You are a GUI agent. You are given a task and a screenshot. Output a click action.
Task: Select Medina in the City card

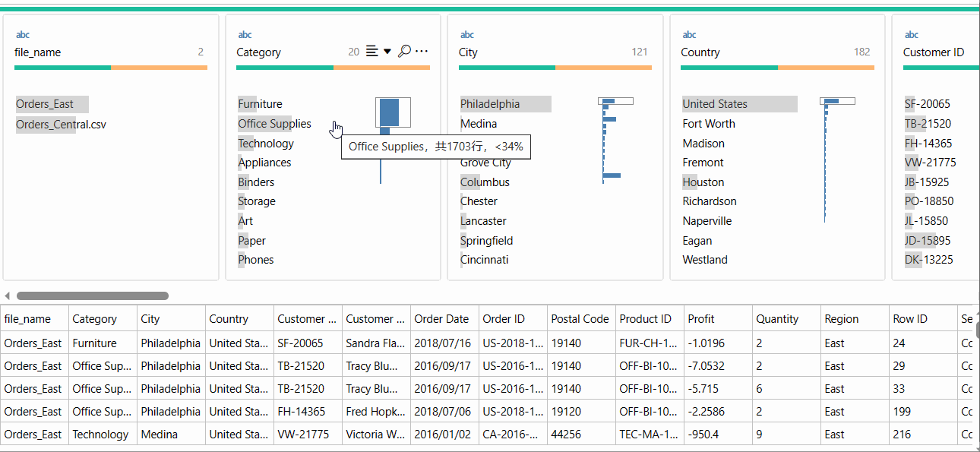click(x=479, y=124)
